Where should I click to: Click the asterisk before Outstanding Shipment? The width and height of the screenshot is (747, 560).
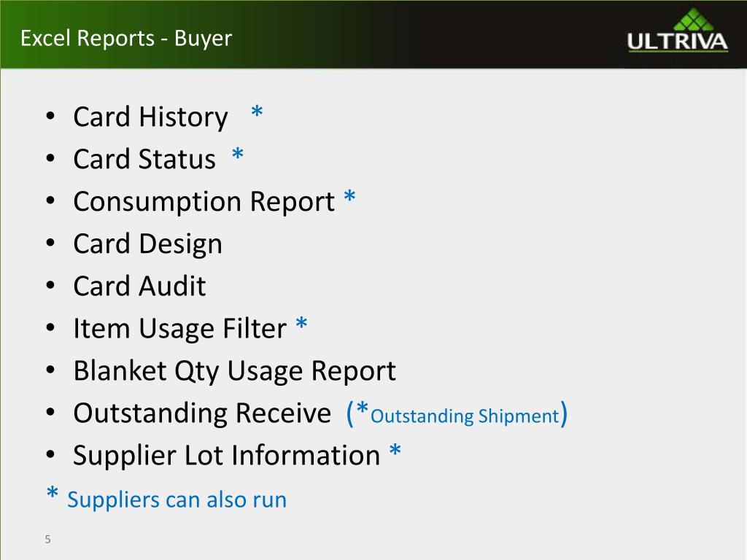363,408
